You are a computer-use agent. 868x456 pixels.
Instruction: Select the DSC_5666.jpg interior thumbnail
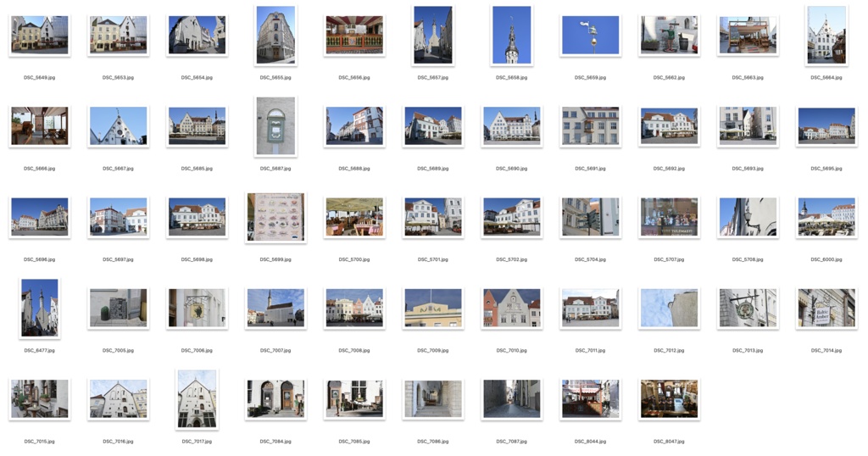39,126
